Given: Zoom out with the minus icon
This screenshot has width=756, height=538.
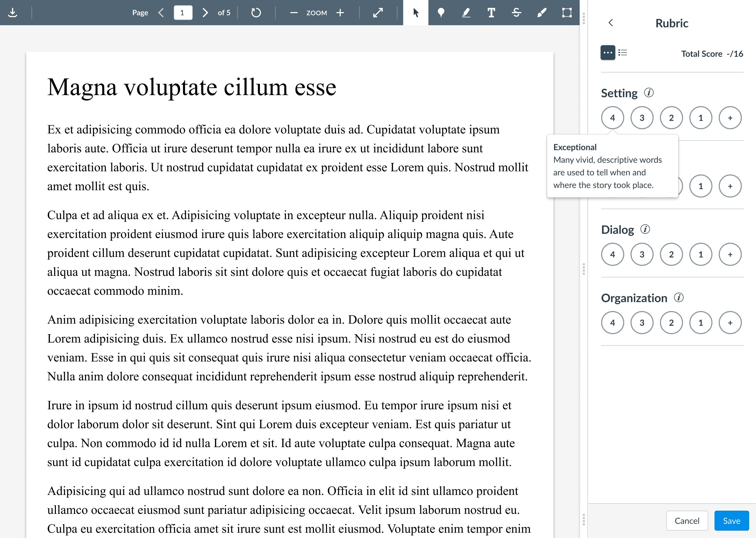Looking at the screenshot, I should [293, 13].
